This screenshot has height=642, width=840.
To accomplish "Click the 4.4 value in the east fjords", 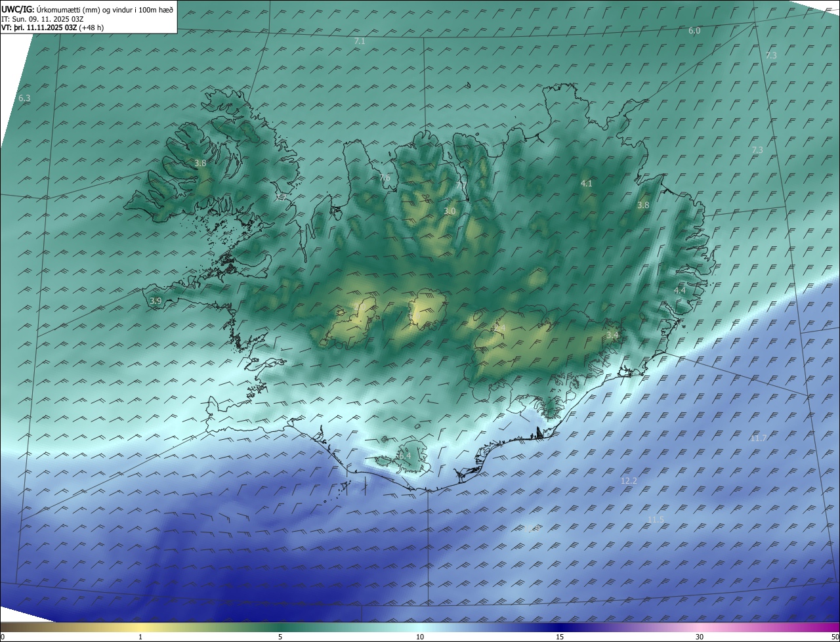I will click(680, 290).
